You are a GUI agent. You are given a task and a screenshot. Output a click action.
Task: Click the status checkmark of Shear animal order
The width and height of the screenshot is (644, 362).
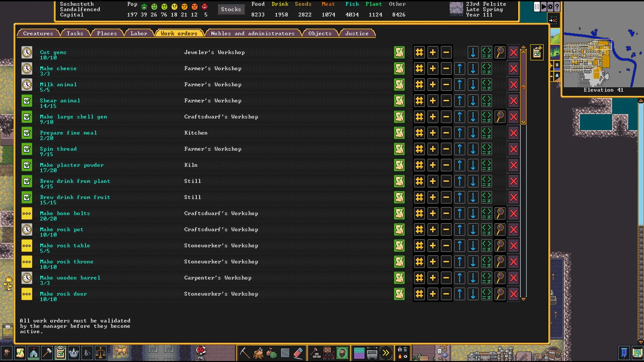tap(27, 101)
